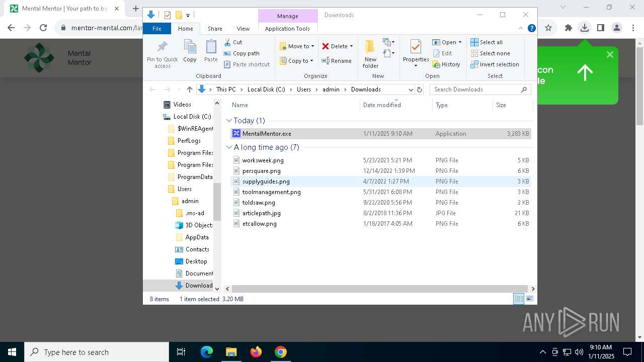Image resolution: width=644 pixels, height=362 pixels.
Task: Open Chrome downloads toolbar icon
Action: (584, 28)
